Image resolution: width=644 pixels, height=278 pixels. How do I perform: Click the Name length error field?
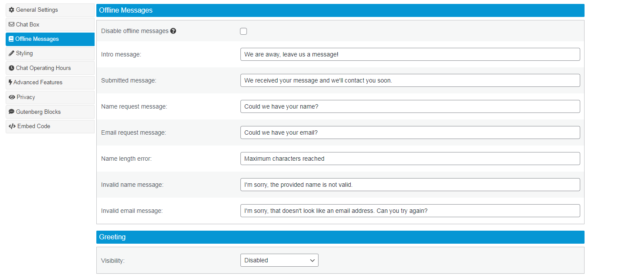tap(410, 159)
